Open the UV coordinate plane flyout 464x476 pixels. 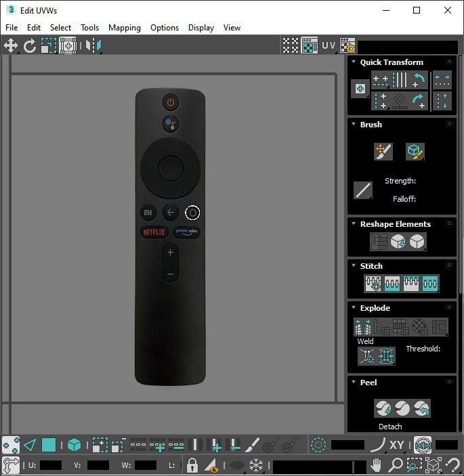tap(329, 45)
